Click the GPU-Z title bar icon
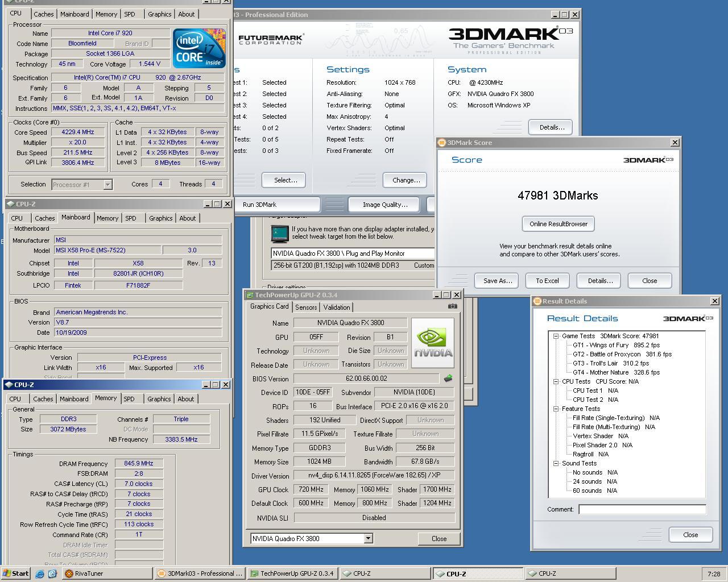 point(249,295)
